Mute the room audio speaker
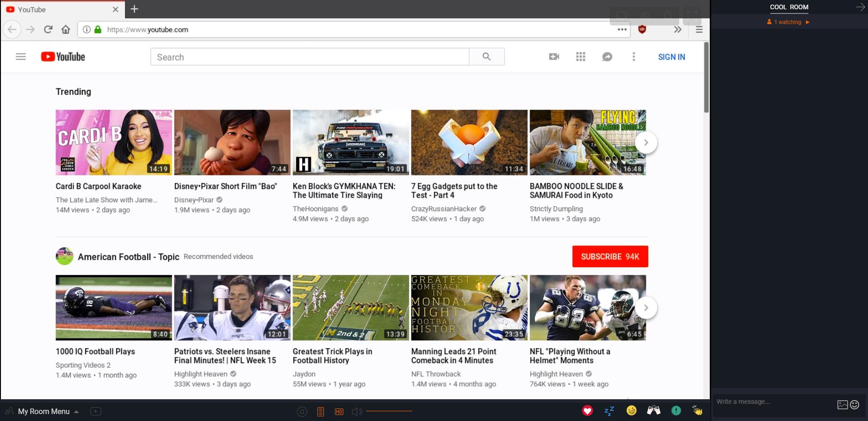The width and height of the screenshot is (868, 421). pyautogui.click(x=357, y=412)
